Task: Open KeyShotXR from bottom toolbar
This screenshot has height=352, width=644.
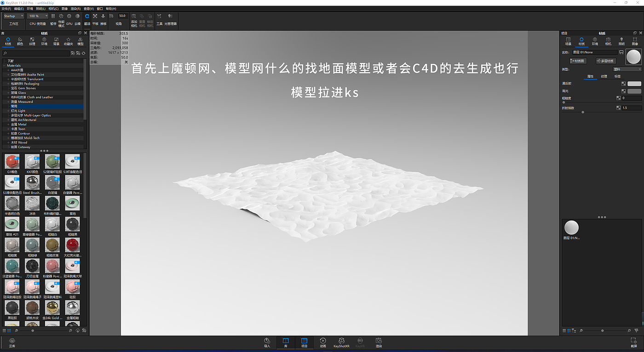Action: pyautogui.click(x=341, y=343)
